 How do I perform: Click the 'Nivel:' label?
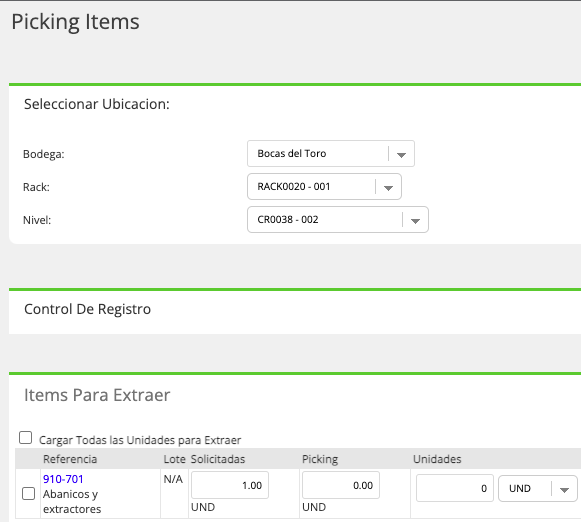pyautogui.click(x=37, y=220)
